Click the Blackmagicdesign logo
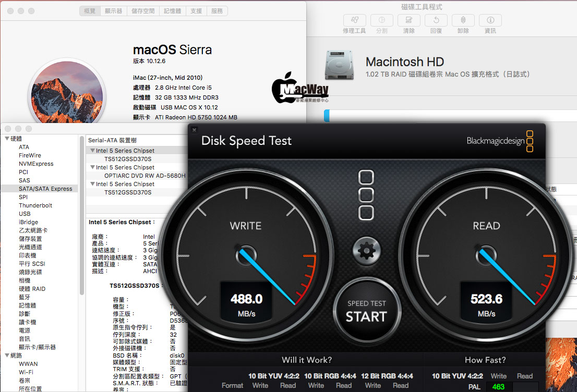 pyautogui.click(x=500, y=141)
